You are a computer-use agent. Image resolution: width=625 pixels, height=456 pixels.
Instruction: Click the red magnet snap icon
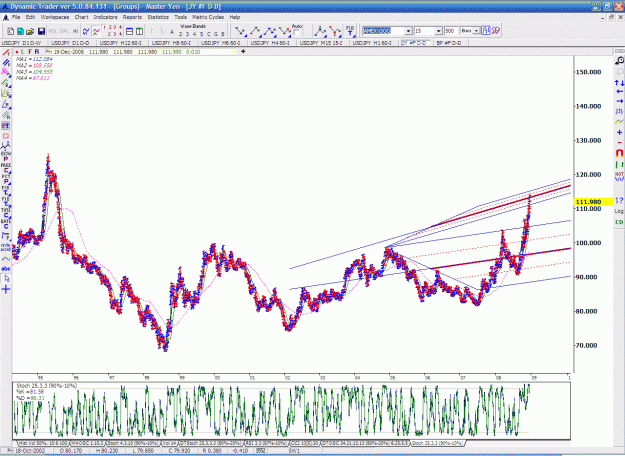point(619,153)
